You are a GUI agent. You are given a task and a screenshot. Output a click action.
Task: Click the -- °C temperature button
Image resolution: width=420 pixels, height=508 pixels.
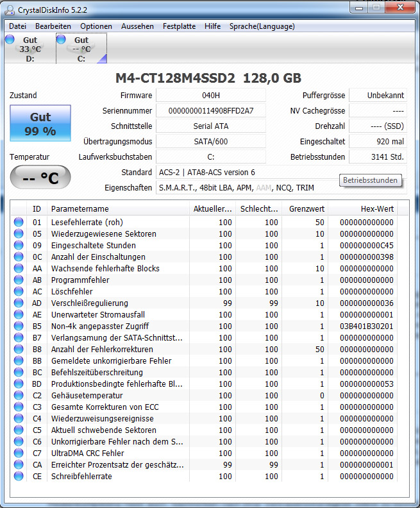coord(40,177)
